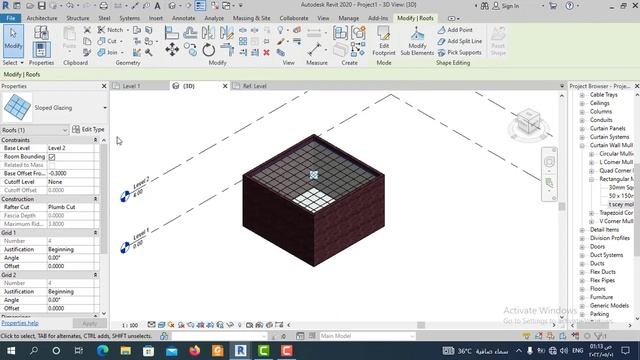640x360 pixels.
Task: Select the Copy tool in Modify panel
Action: 190,50
